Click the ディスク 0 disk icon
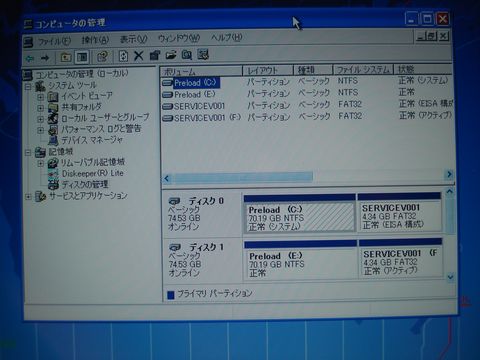The width and height of the screenshot is (480, 360). pos(175,201)
